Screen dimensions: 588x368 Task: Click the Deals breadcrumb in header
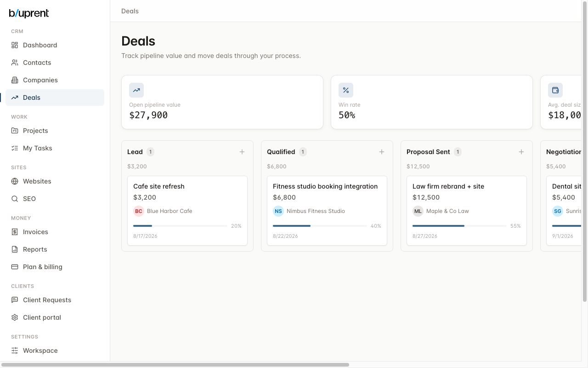[130, 11]
